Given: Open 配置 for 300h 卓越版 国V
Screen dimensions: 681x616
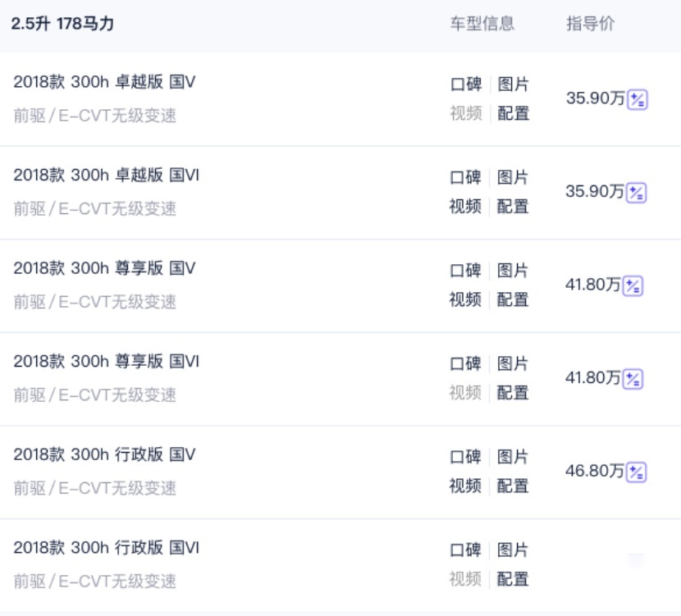Looking at the screenshot, I should click(513, 113).
